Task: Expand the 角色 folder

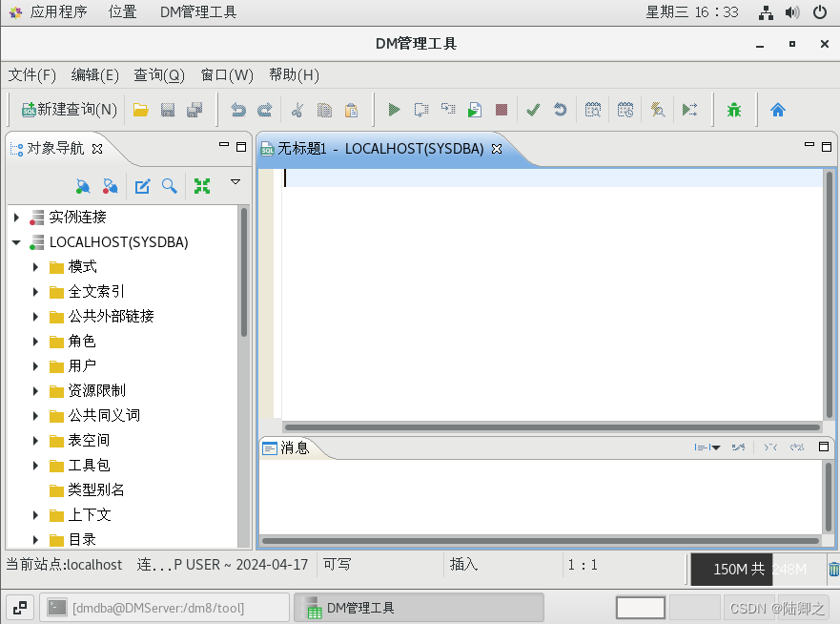Action: pos(35,342)
